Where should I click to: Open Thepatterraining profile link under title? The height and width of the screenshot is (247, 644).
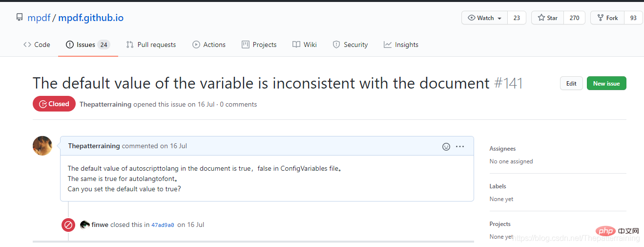click(x=105, y=104)
